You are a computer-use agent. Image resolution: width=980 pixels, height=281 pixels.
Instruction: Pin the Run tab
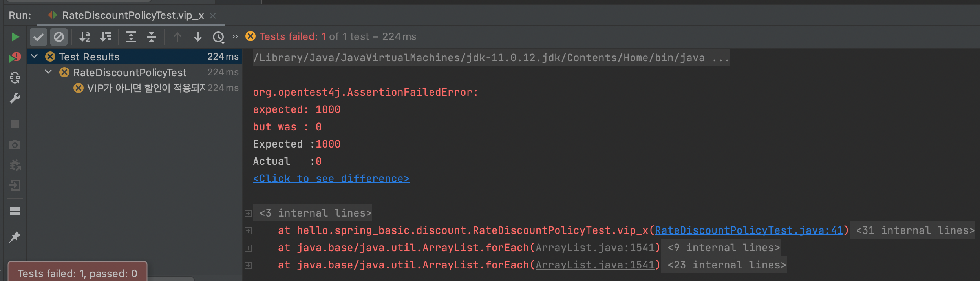15,237
